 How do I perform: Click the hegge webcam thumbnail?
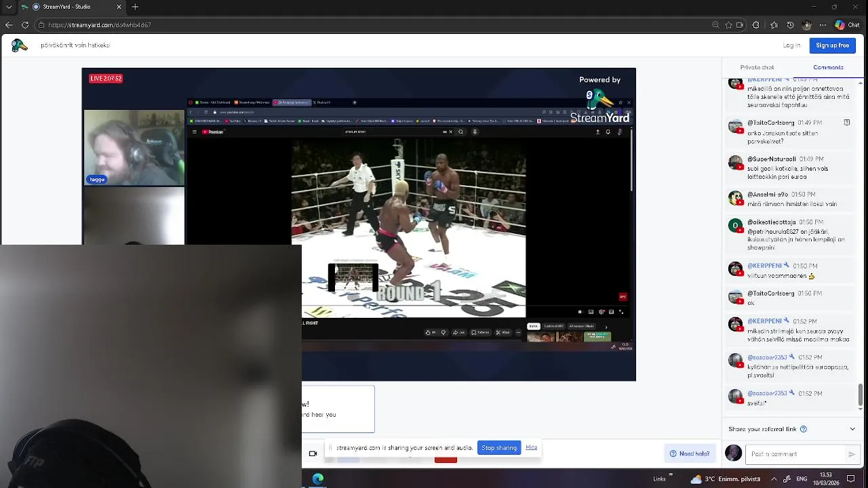tap(134, 148)
